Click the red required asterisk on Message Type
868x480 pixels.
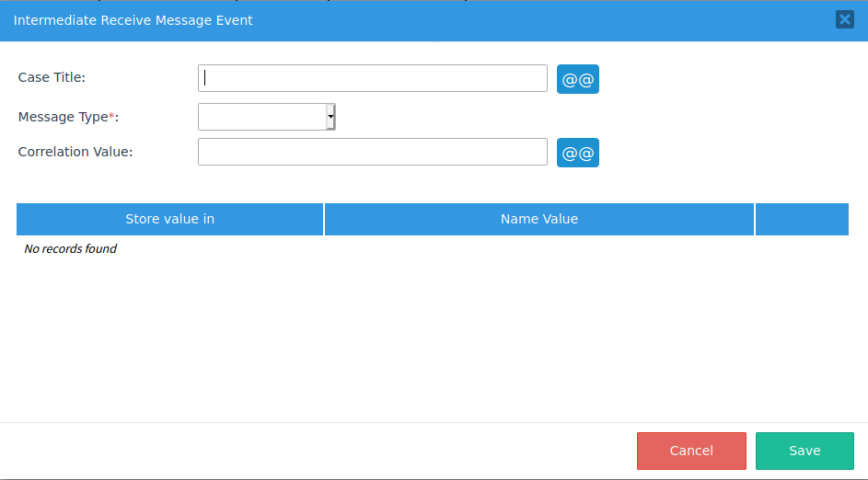point(111,116)
